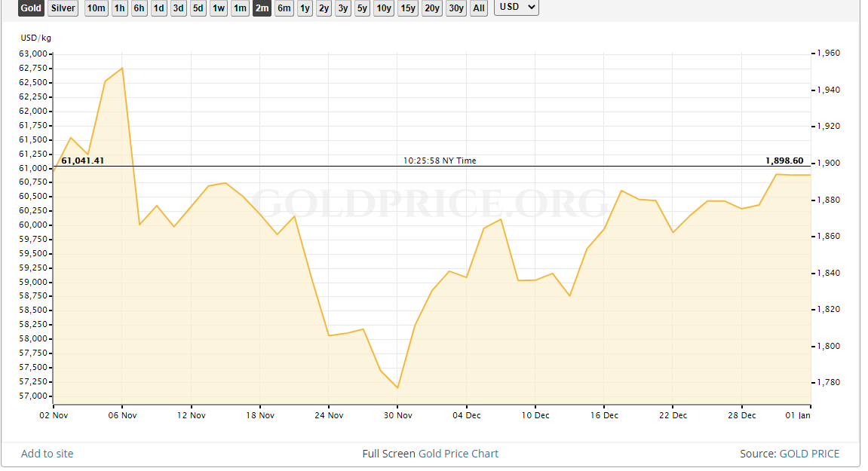Viewport: 868px width, 471px height.
Task: Set chart range to 10m
Action: tap(96, 8)
